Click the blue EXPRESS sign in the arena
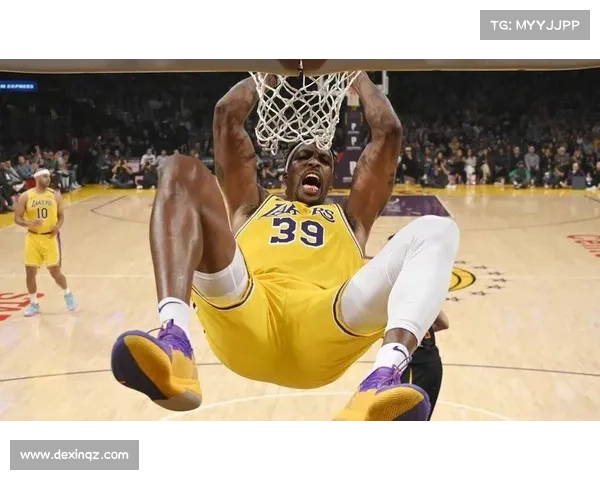 pyautogui.click(x=18, y=86)
